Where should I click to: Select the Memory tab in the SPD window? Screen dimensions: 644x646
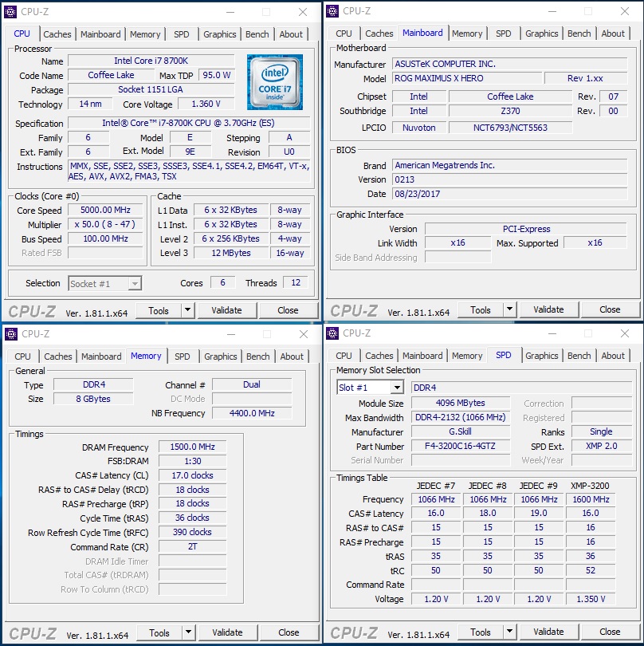click(467, 356)
